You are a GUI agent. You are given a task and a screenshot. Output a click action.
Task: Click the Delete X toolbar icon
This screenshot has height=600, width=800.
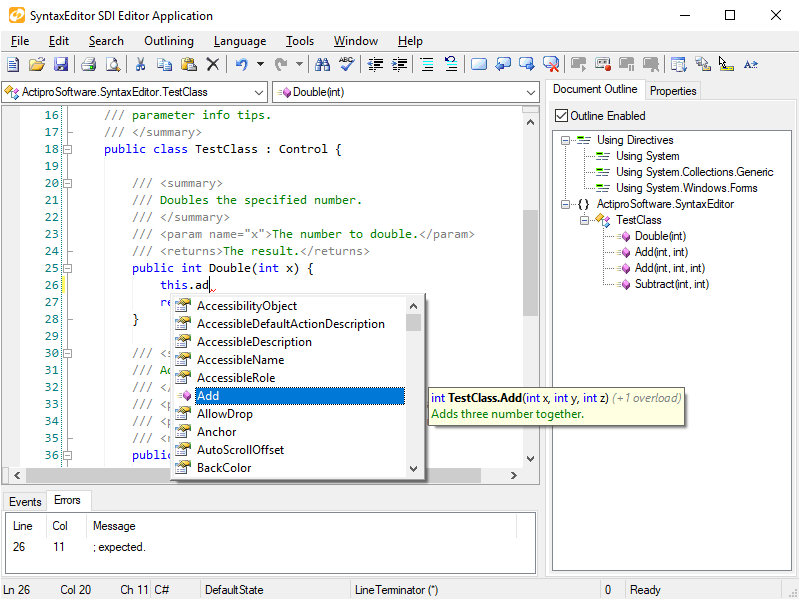click(212, 64)
